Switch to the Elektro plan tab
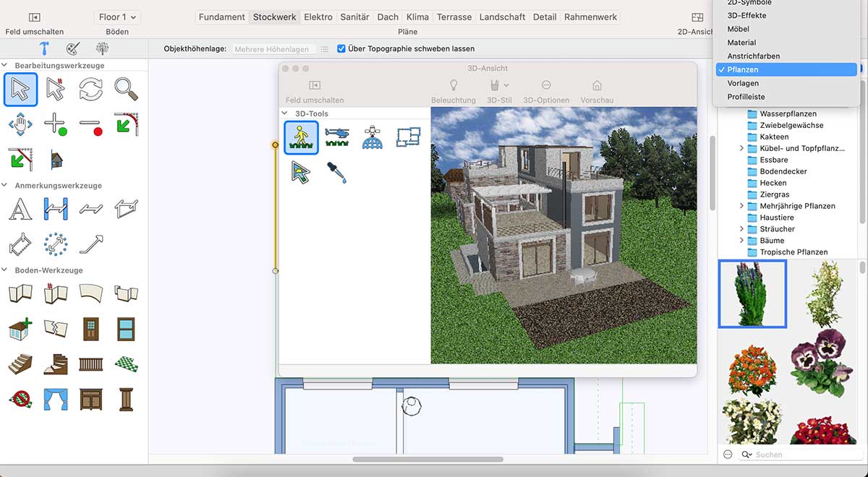868x477 pixels. 318,17
